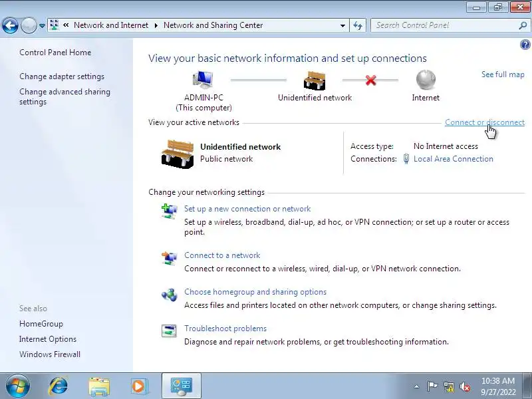
Task: Select the 'No Internet access' text
Action: pos(446,146)
